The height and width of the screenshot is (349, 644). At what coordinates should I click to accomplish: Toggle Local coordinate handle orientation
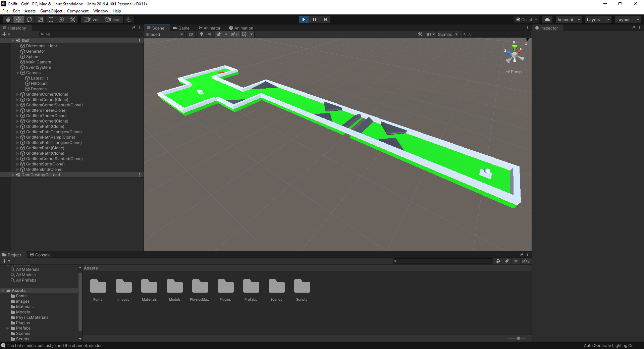point(113,19)
